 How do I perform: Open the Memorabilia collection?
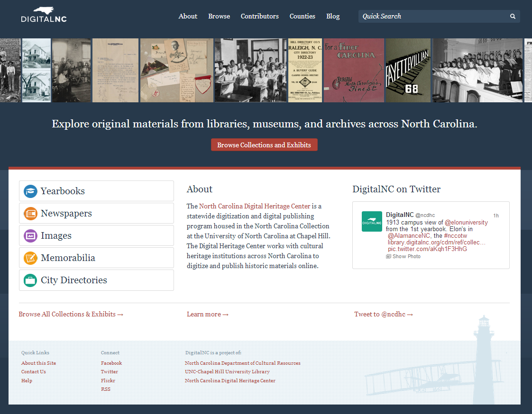[96, 258]
